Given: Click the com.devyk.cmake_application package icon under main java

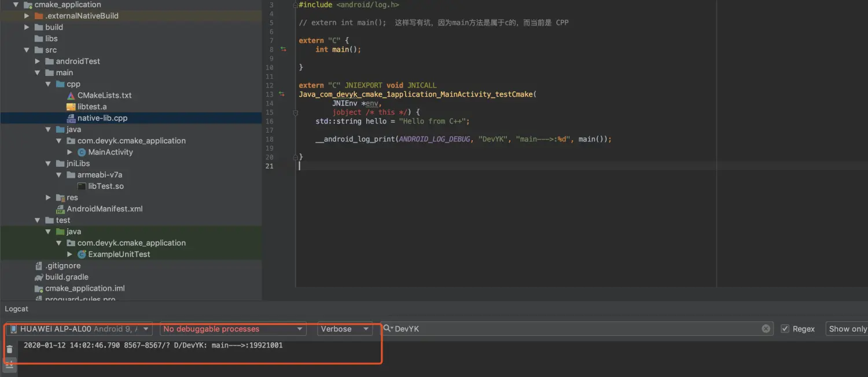Looking at the screenshot, I should pos(71,141).
